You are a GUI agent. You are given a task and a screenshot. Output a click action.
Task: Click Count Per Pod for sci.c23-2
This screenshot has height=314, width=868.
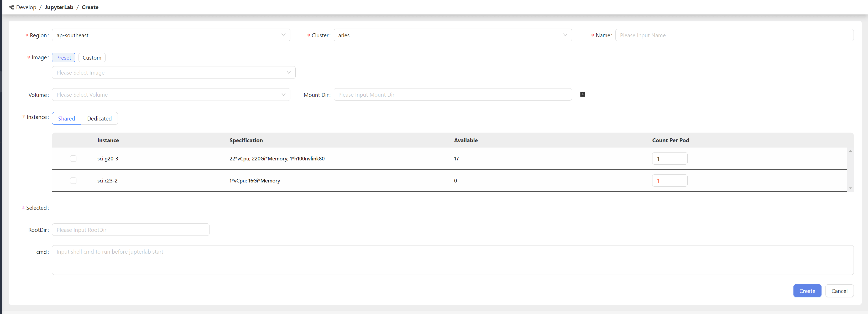(670, 181)
